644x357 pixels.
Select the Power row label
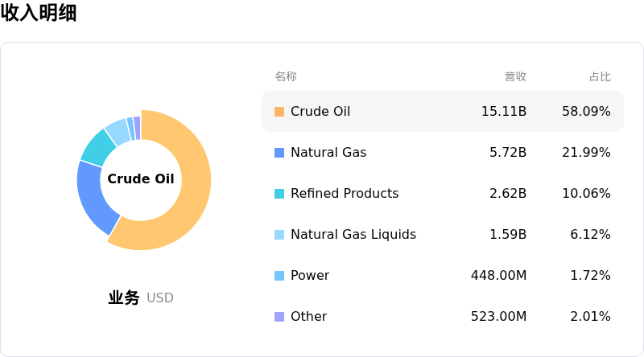(310, 276)
